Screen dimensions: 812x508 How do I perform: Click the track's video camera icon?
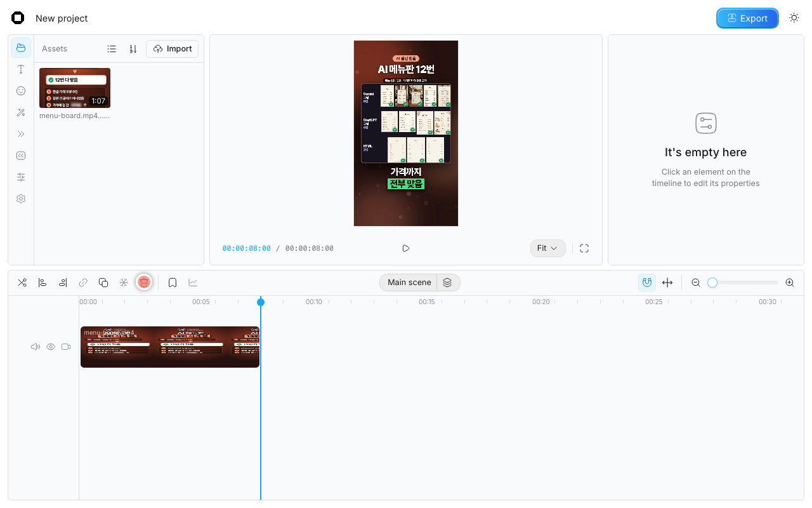click(x=66, y=347)
